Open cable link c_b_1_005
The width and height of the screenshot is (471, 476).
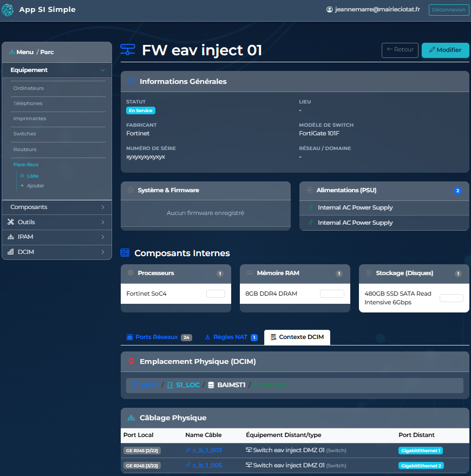point(207,465)
